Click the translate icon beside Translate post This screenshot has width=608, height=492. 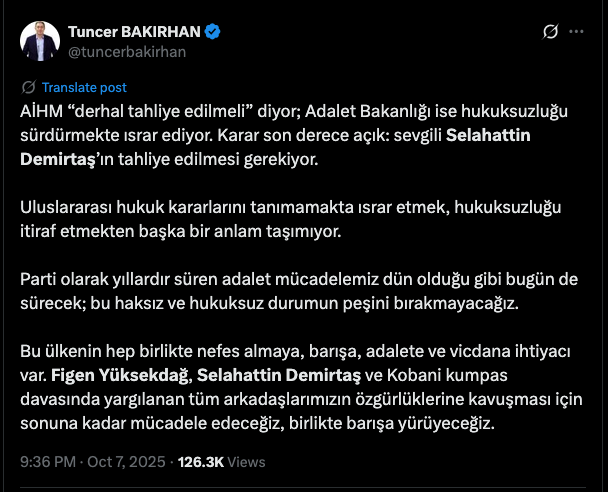click(28, 87)
